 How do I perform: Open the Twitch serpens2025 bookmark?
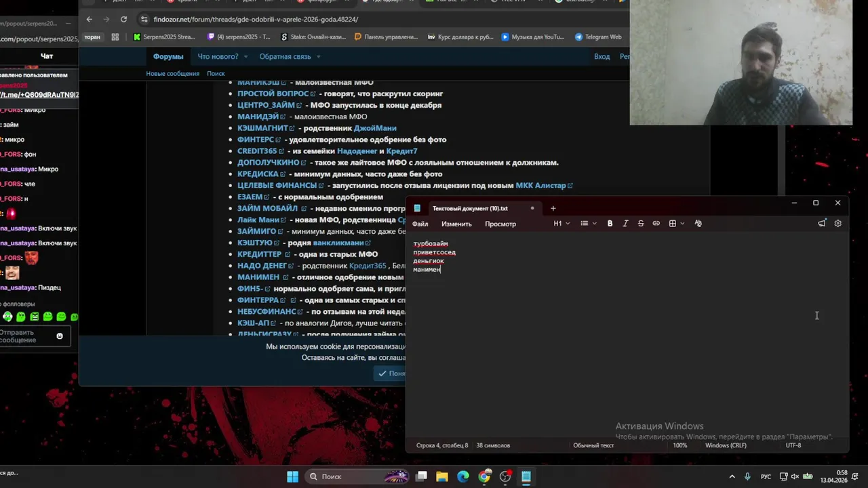click(x=239, y=37)
